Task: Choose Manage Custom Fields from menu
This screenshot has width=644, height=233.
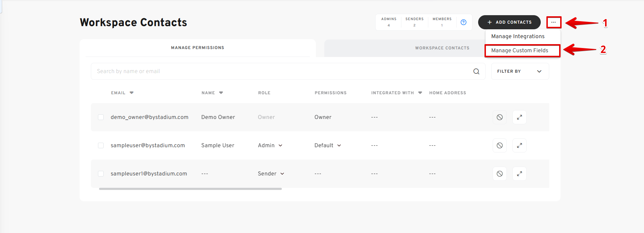Action: tap(520, 50)
